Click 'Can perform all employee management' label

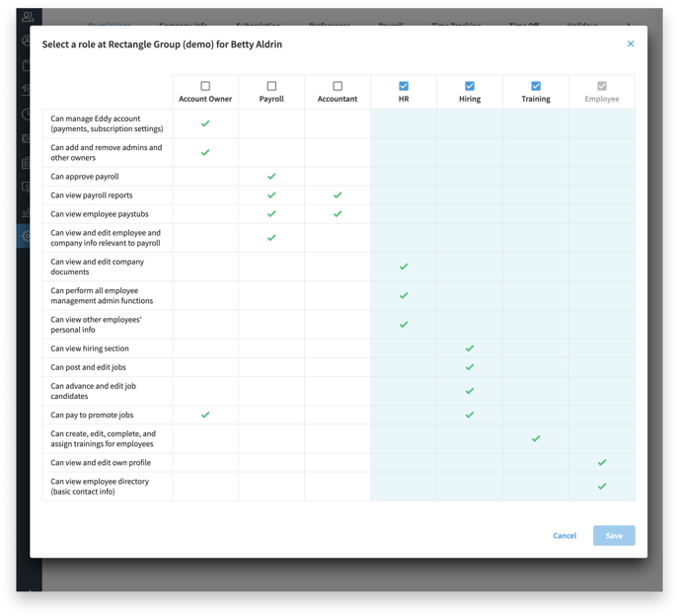point(102,295)
